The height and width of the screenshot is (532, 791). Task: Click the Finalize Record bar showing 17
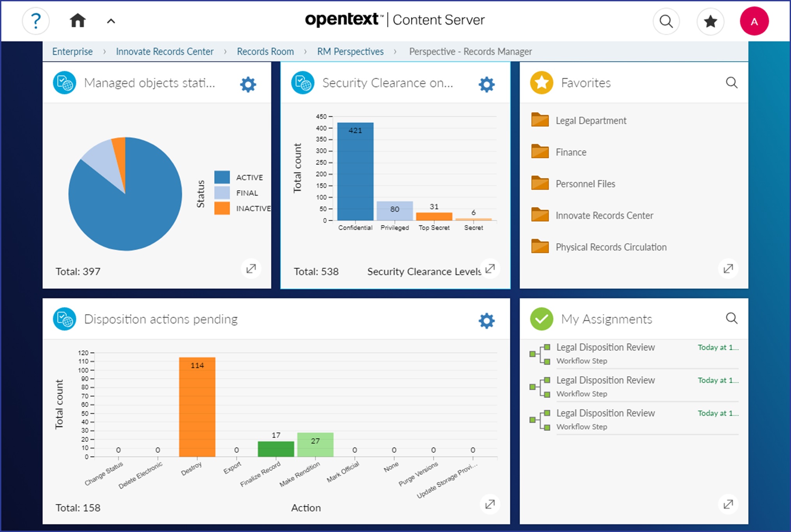pos(276,449)
